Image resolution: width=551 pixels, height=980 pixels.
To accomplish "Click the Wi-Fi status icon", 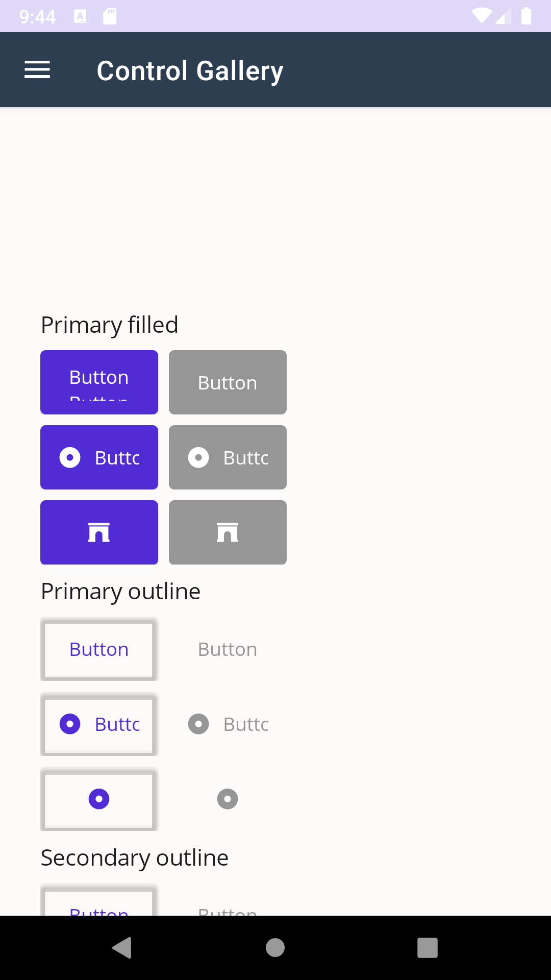I will click(481, 16).
